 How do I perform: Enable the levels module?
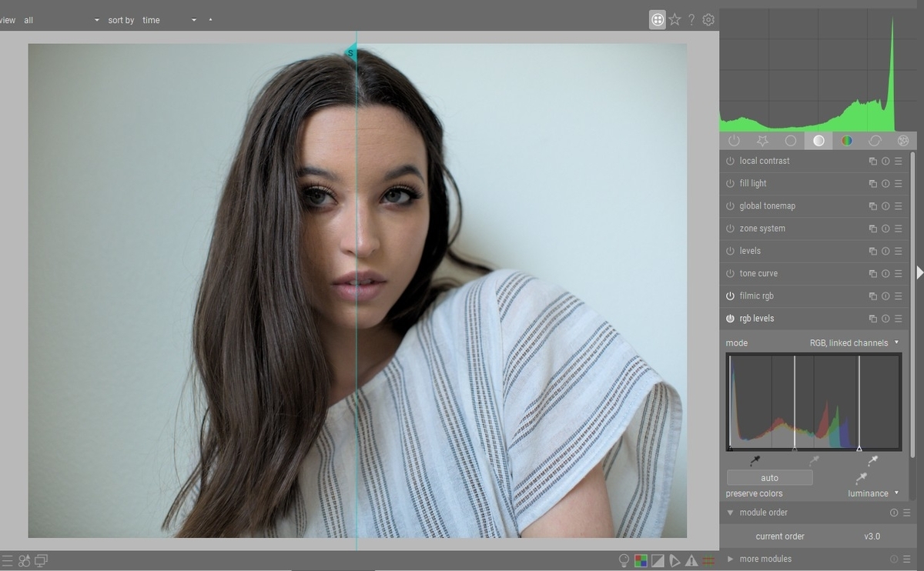click(x=730, y=251)
